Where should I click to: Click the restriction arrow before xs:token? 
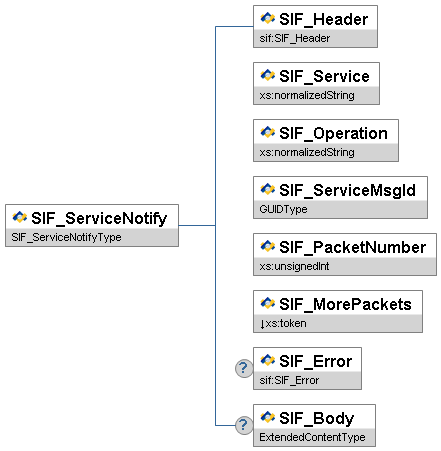[262, 324]
